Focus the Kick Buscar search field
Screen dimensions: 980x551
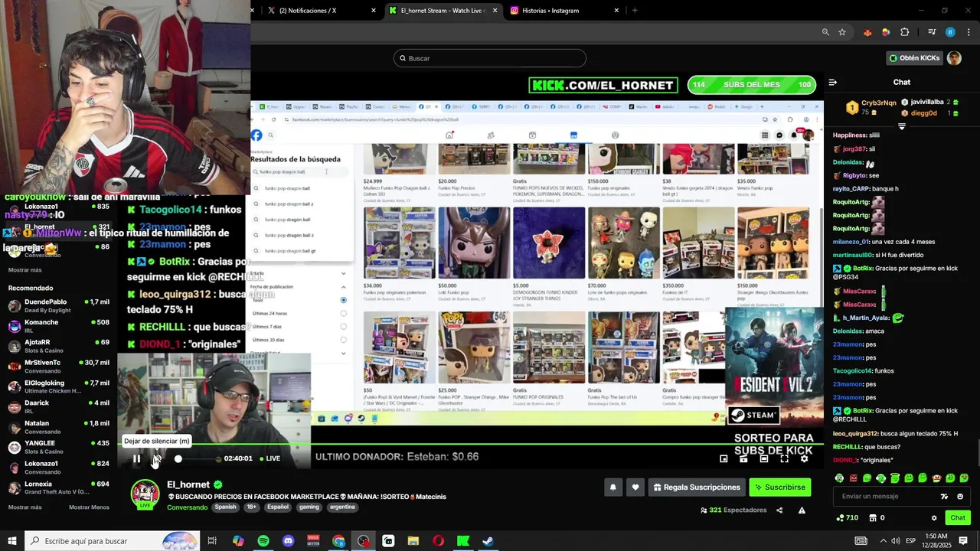[x=490, y=58]
